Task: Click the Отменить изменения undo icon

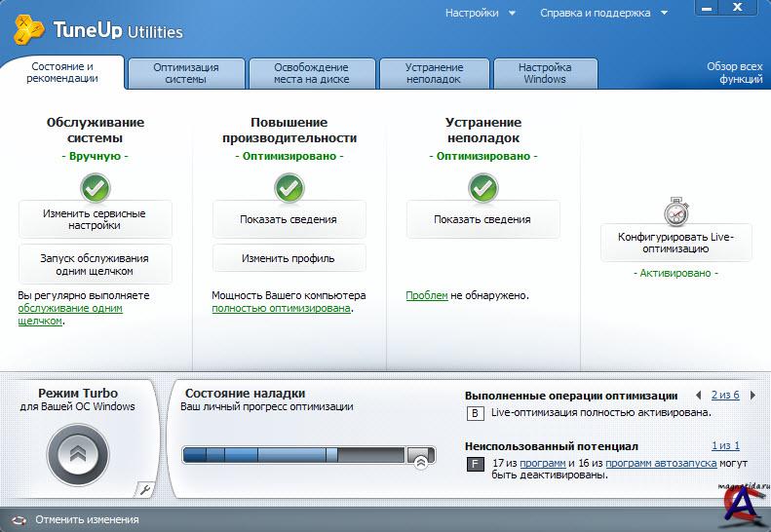Action: tap(19, 520)
